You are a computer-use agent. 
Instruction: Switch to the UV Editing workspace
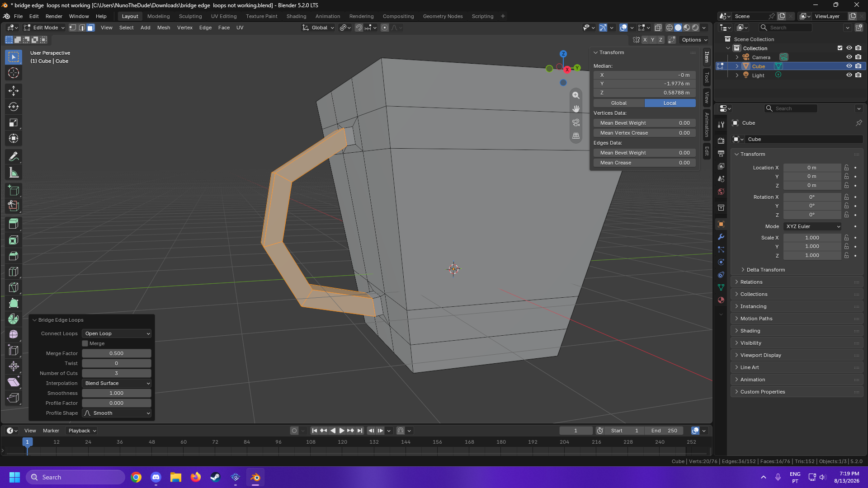click(x=224, y=16)
